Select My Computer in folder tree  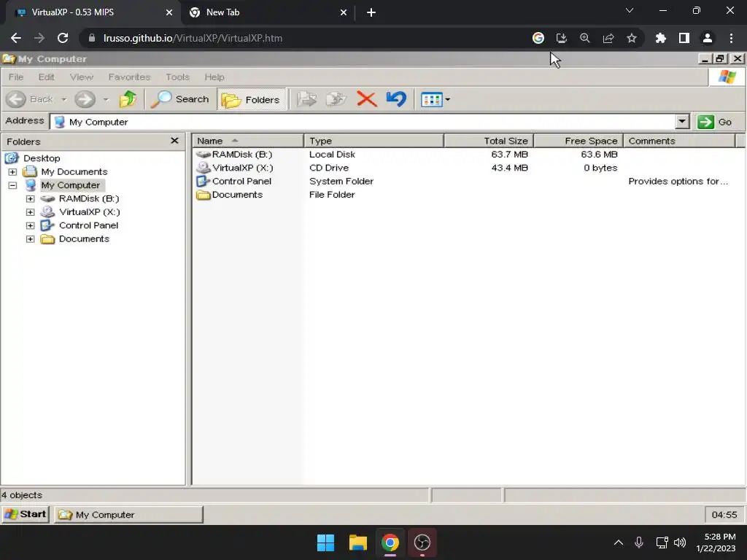(71, 185)
